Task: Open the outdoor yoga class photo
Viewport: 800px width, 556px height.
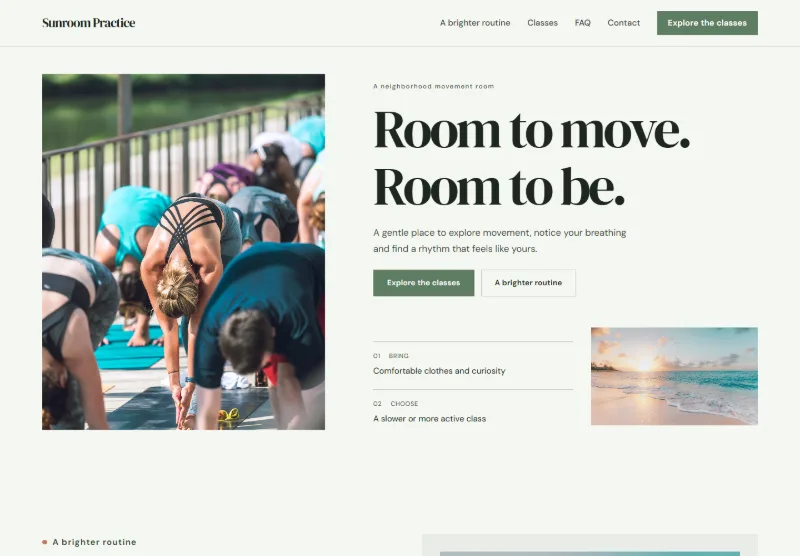Action: [x=183, y=252]
